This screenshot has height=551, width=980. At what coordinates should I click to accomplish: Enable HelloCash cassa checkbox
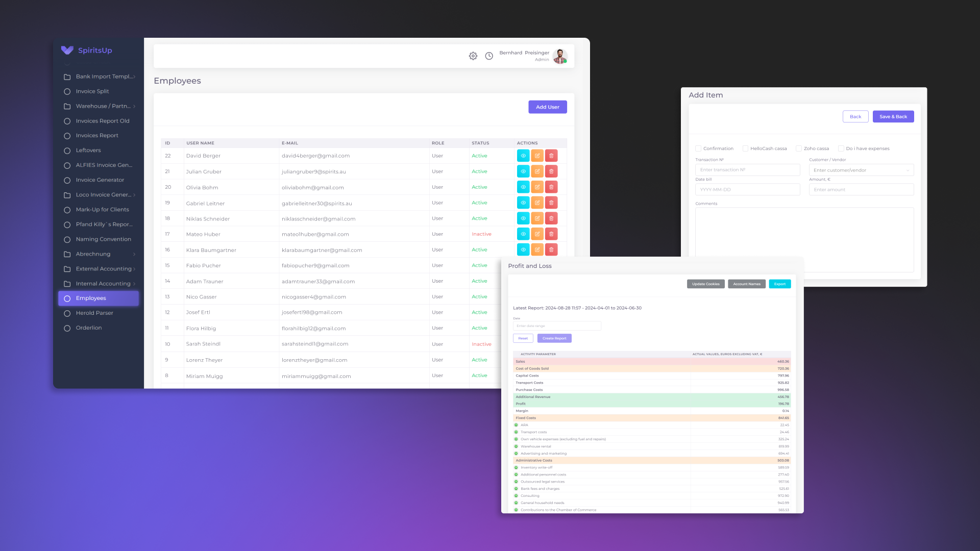(x=745, y=148)
